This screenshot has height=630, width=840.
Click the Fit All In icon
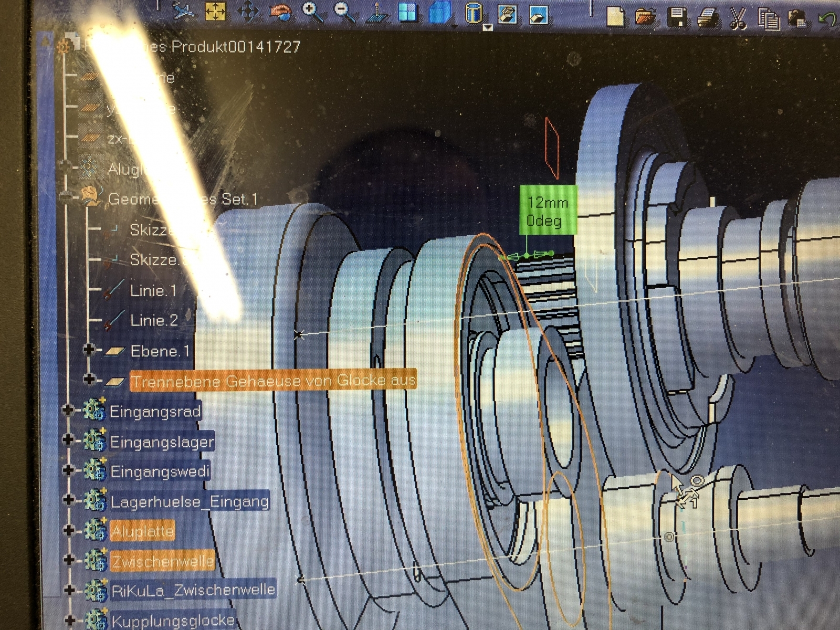[215, 12]
